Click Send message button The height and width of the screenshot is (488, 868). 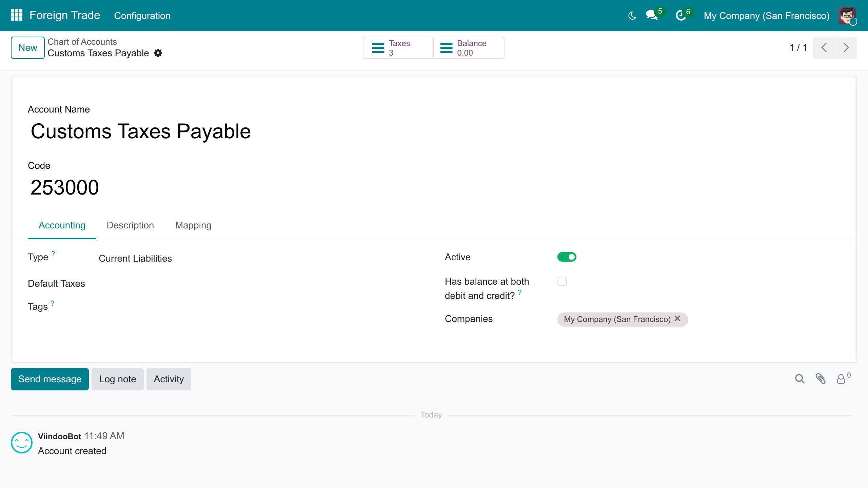(50, 379)
